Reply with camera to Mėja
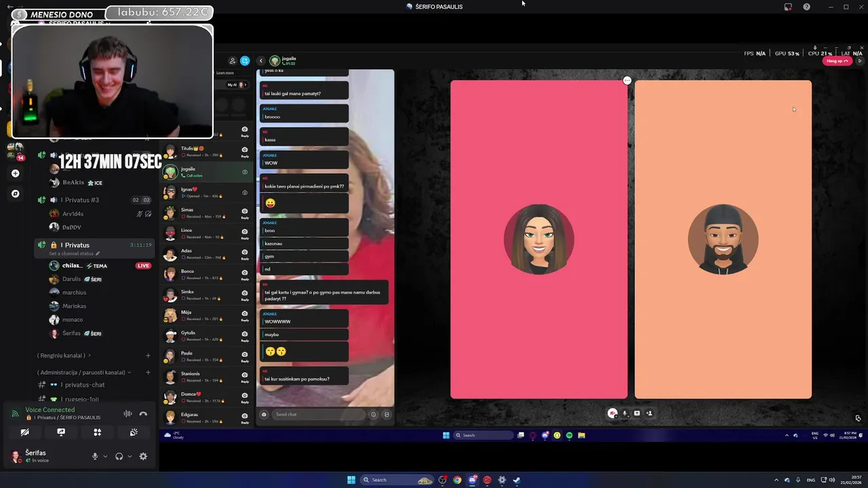The image size is (868, 488). pyautogui.click(x=245, y=315)
